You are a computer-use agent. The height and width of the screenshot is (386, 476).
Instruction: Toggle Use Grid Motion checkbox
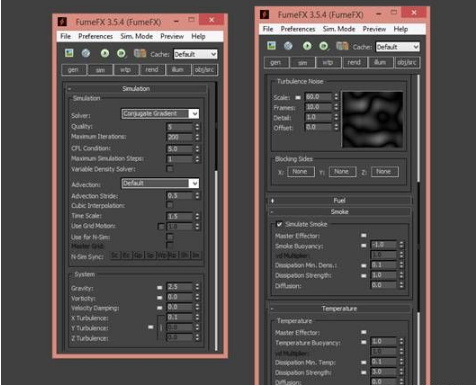(161, 226)
